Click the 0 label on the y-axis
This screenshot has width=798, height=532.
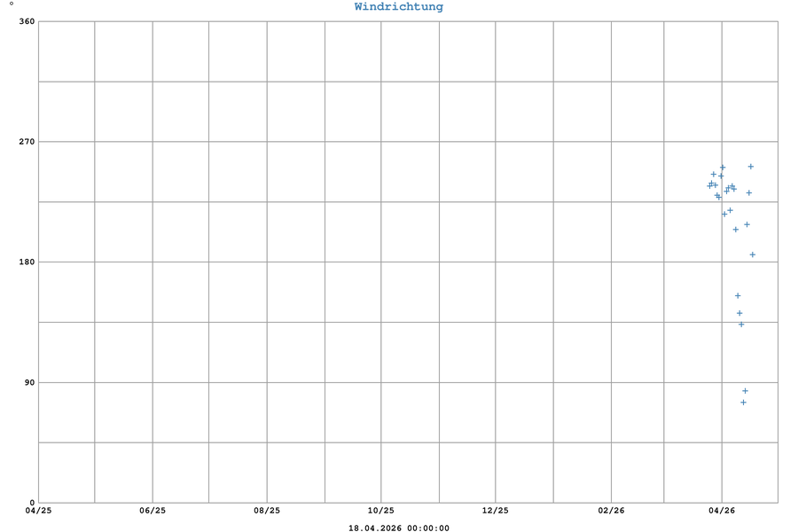pyautogui.click(x=32, y=503)
